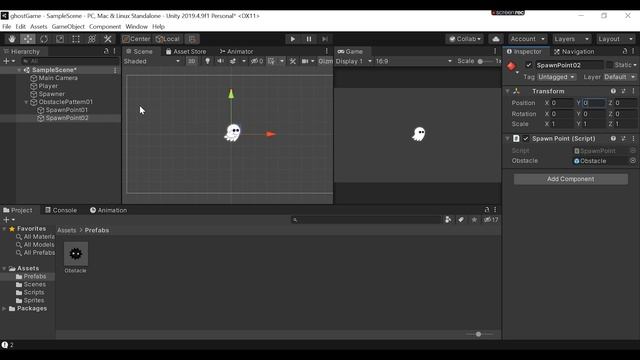Open the cloud services icon
Image resolution: width=640 pixels, height=360 pixels.
click(x=496, y=39)
